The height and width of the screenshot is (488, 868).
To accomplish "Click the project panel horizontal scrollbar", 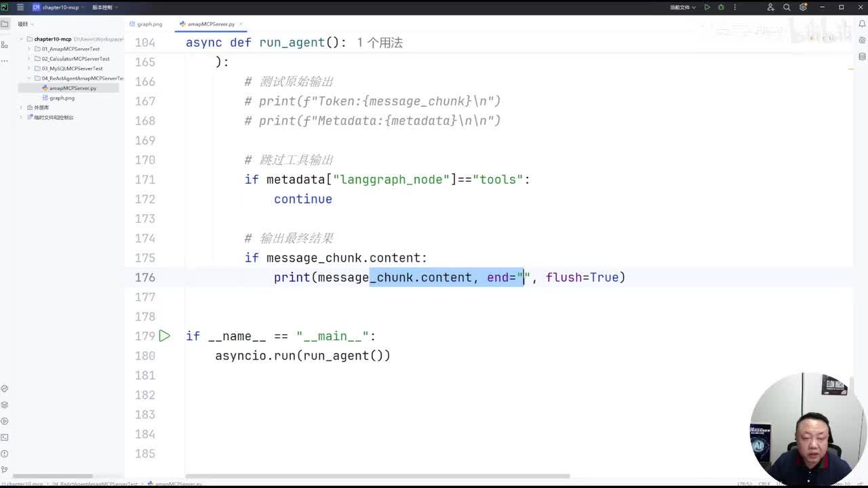I will [x=52, y=476].
